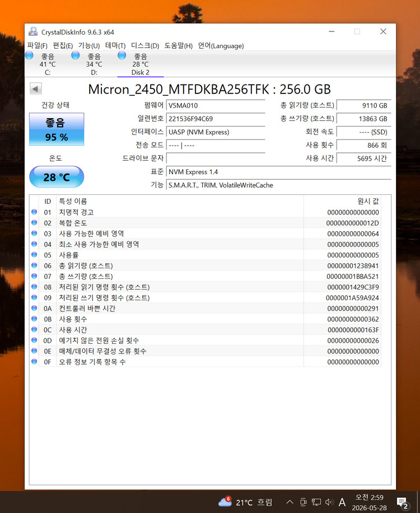Click status dot for 0E 매체/데이터 무결성 오류
The height and width of the screenshot is (513, 420).
pyautogui.click(x=34, y=351)
